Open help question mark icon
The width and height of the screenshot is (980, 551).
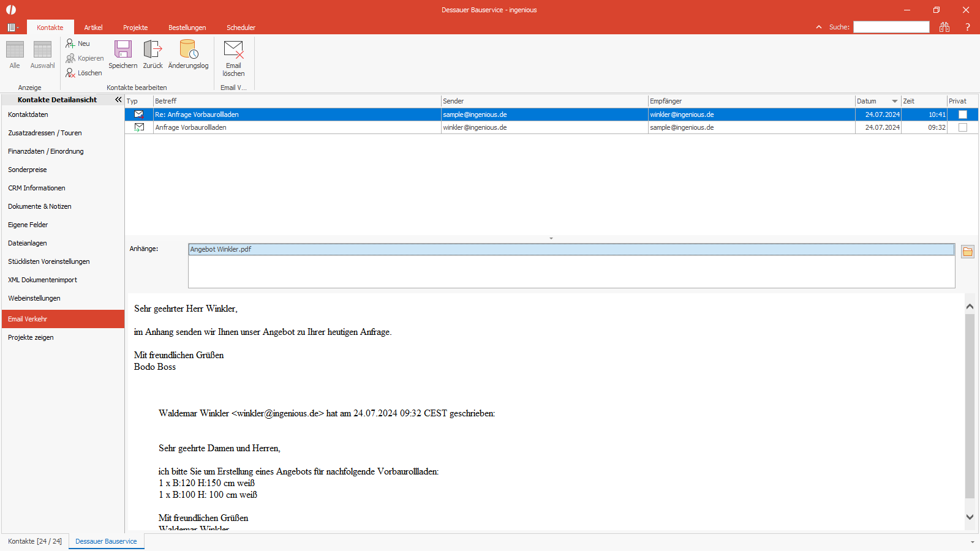[968, 27]
